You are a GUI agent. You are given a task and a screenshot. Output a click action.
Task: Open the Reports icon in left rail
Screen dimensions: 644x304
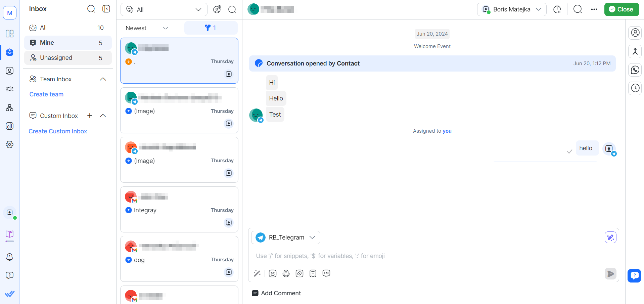point(10,126)
